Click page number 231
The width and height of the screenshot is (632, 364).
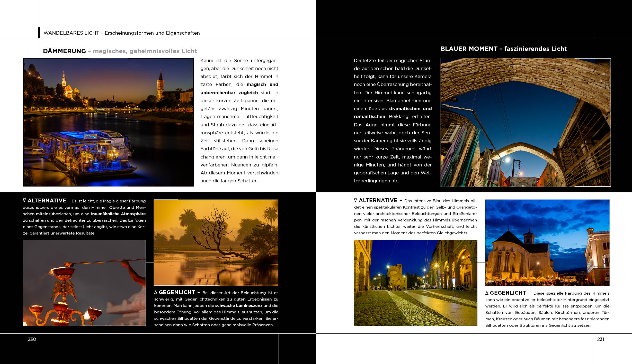coord(601,339)
